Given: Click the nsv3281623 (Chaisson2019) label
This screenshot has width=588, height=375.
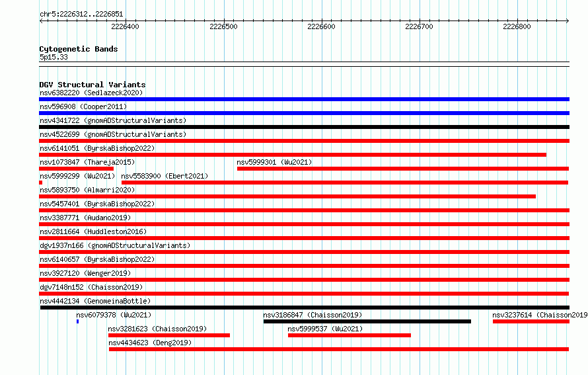Looking at the screenshot, I should [157, 329].
